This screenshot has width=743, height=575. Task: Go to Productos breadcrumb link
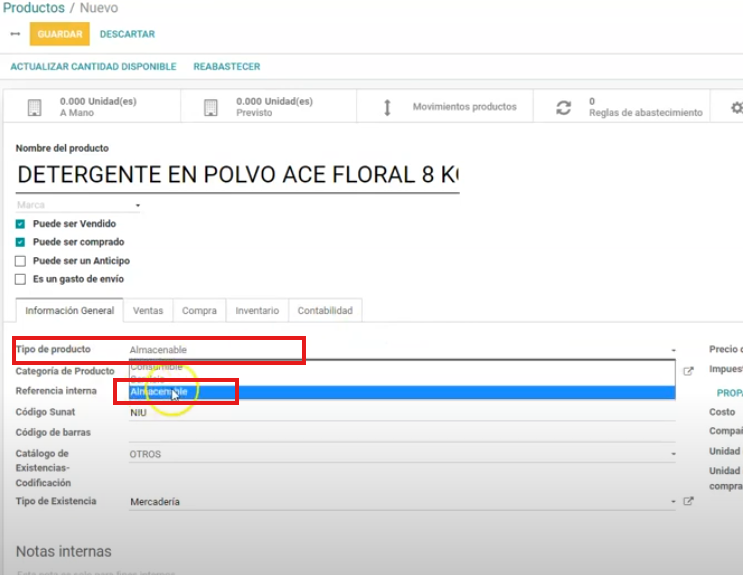point(34,8)
